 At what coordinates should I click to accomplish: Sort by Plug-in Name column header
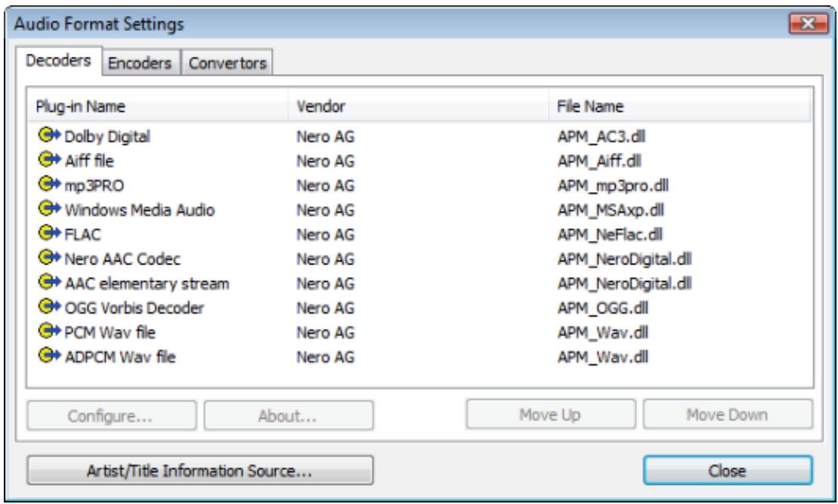[158, 107]
